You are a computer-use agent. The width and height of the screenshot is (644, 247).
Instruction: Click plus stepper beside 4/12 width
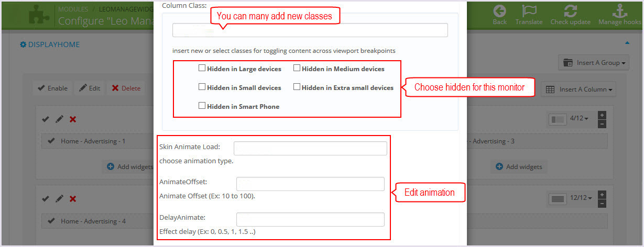pos(602,115)
